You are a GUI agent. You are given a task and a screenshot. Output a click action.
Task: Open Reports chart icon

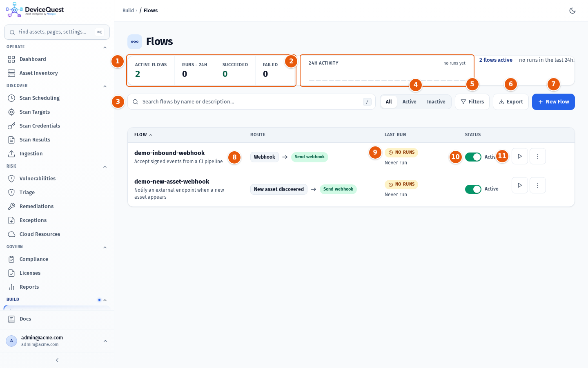[11, 287]
